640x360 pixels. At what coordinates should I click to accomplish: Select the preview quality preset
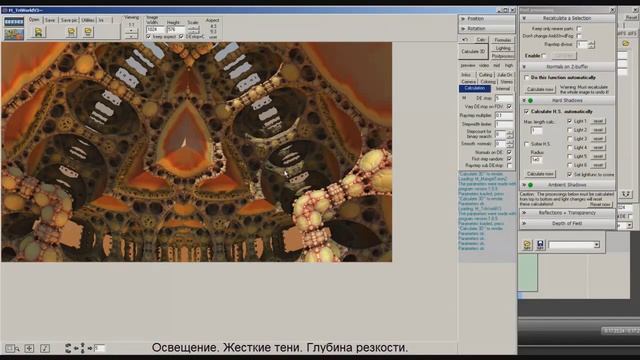point(468,65)
